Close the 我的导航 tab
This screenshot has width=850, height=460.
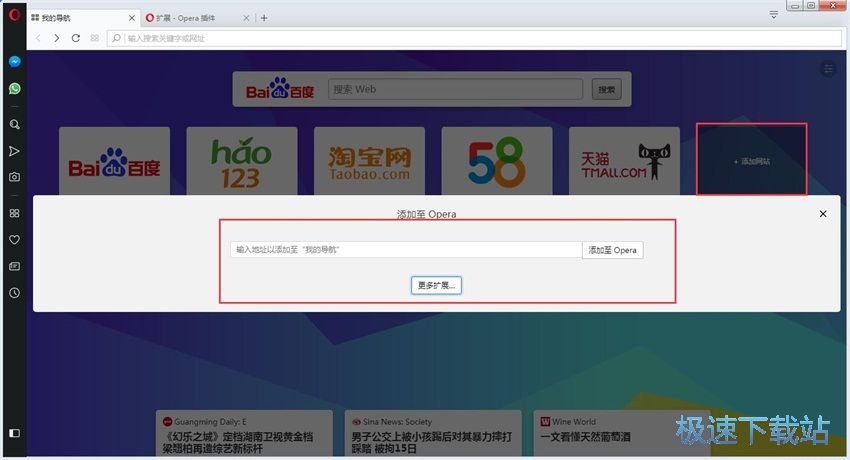point(131,18)
